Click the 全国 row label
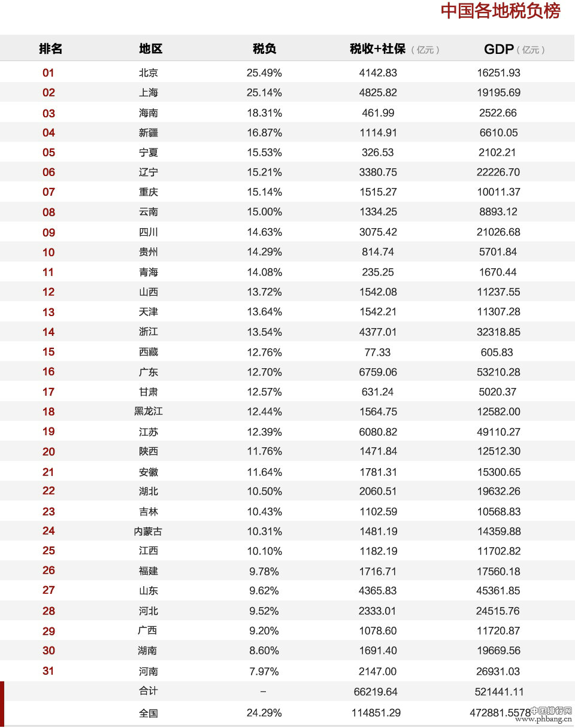 (149, 713)
